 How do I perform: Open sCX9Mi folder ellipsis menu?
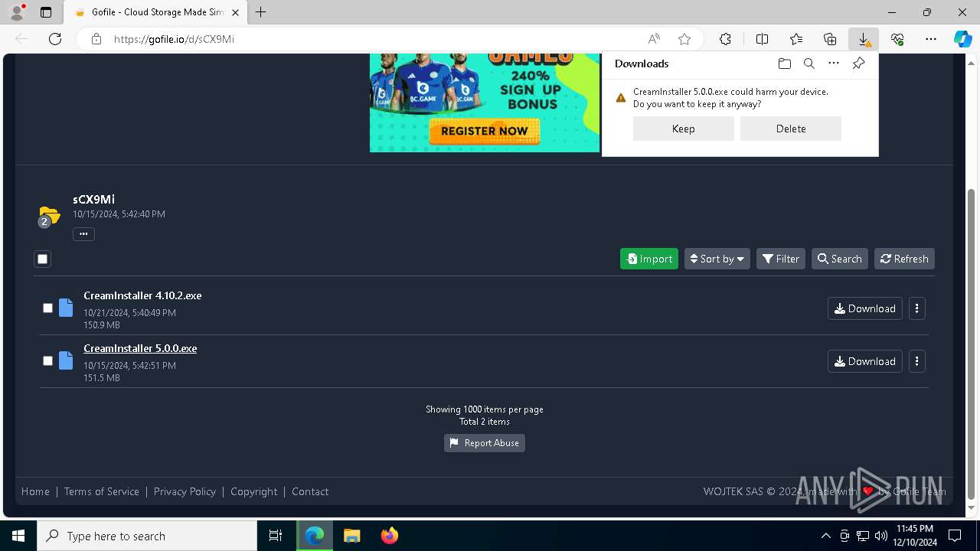pos(83,233)
